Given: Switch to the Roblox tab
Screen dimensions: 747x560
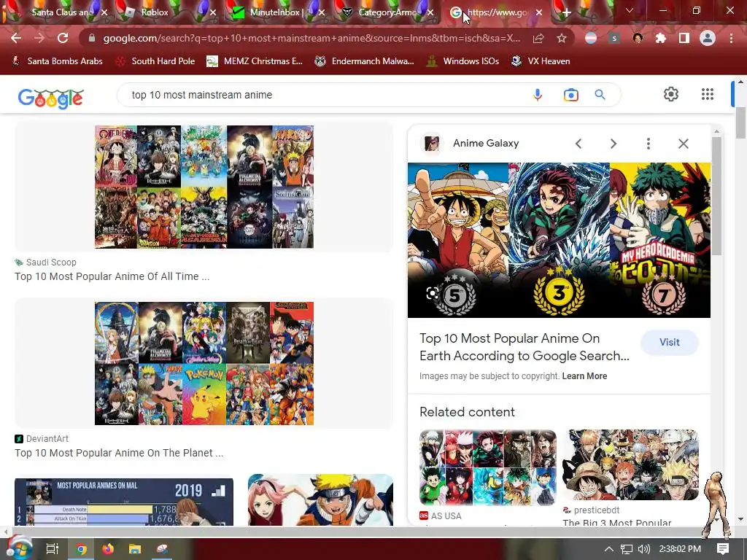Looking at the screenshot, I should (x=155, y=12).
